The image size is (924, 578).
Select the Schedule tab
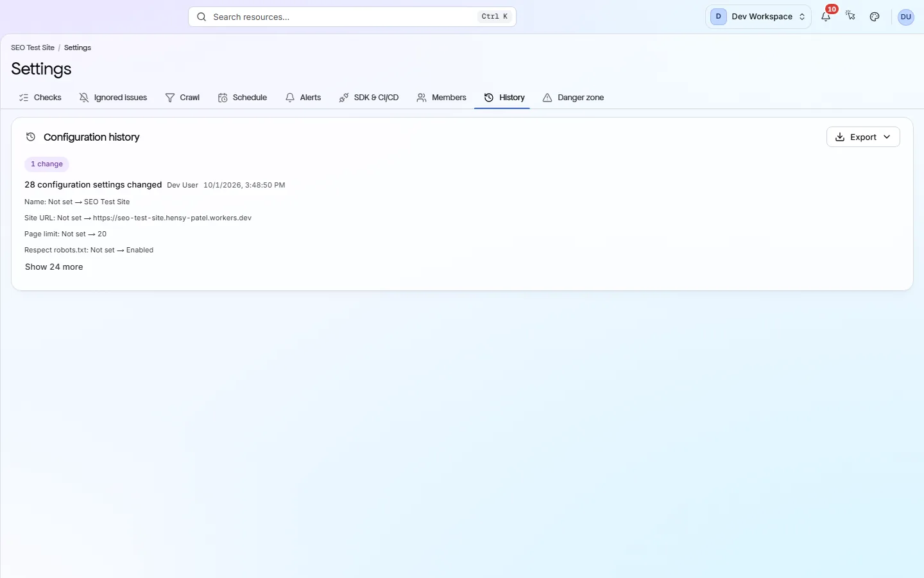pyautogui.click(x=243, y=98)
